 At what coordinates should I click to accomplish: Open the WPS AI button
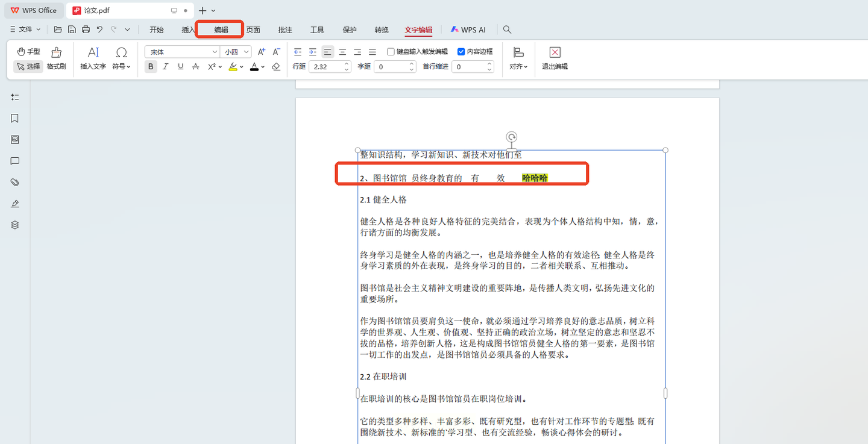click(468, 30)
